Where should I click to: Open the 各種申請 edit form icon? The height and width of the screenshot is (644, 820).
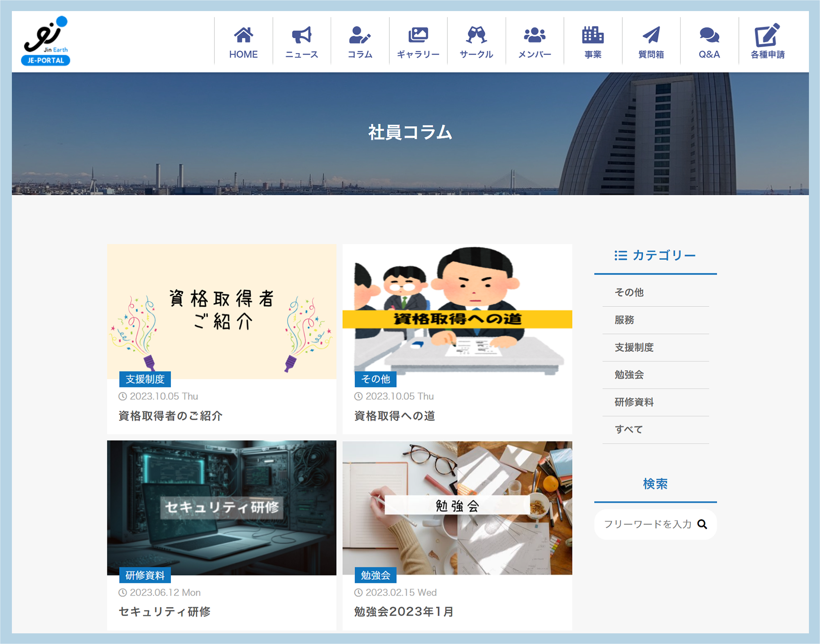pos(767,35)
